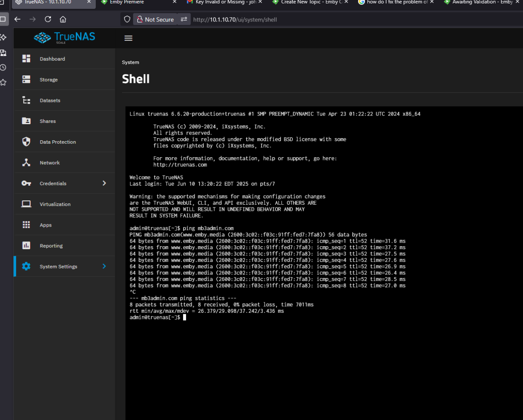
Task: Show browser history via clock icon
Action: (x=3, y=68)
